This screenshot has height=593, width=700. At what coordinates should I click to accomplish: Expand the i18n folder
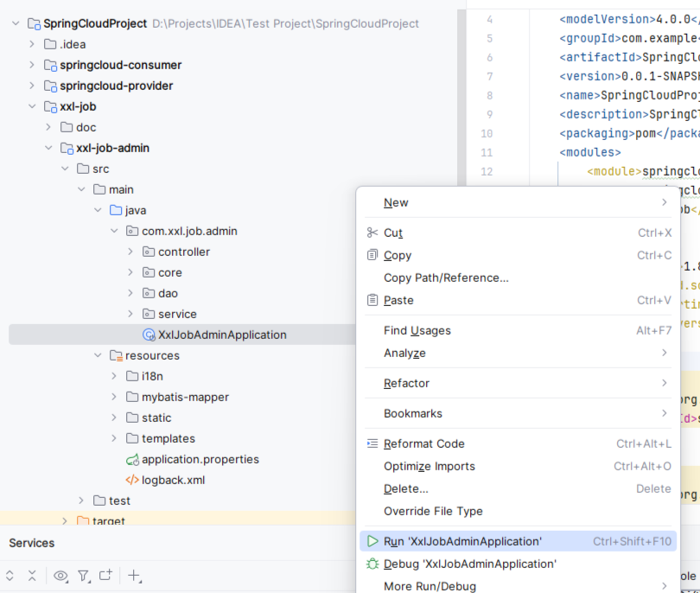click(114, 376)
